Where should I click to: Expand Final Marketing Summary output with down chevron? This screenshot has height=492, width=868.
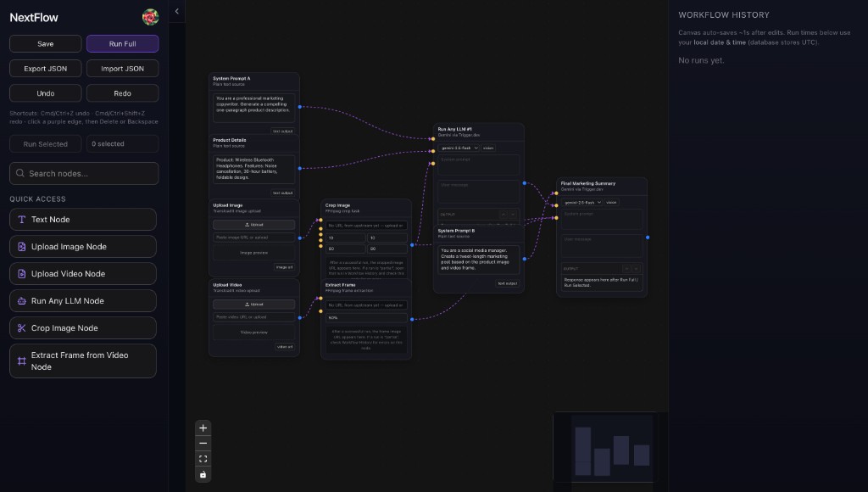click(636, 269)
